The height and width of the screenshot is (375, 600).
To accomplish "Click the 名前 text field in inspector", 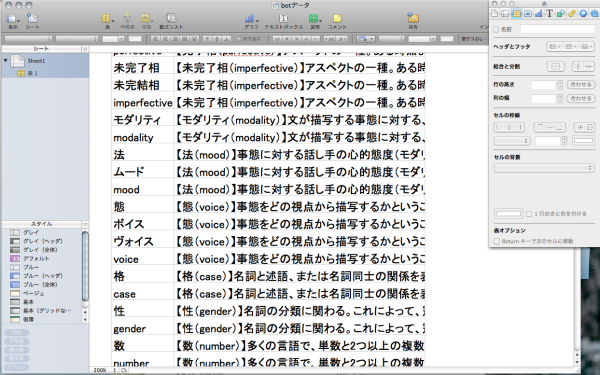I will click(x=557, y=29).
